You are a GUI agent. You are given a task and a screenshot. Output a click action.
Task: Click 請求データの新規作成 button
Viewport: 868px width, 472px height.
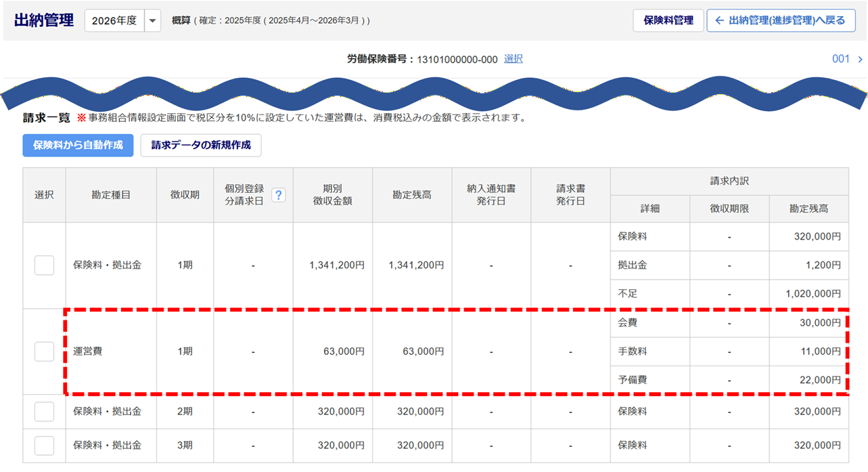click(x=201, y=145)
